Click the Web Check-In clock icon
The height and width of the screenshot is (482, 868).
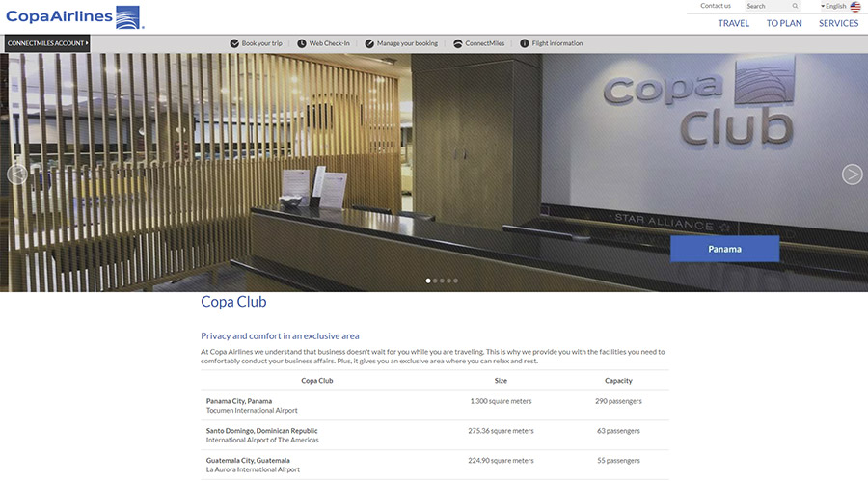[x=302, y=43]
